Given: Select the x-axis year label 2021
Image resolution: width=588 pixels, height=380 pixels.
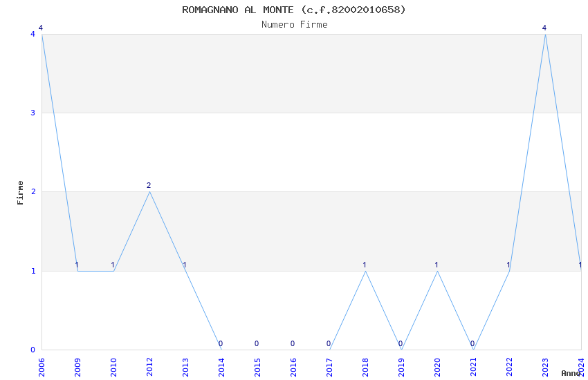Looking at the screenshot, I should [x=474, y=368].
